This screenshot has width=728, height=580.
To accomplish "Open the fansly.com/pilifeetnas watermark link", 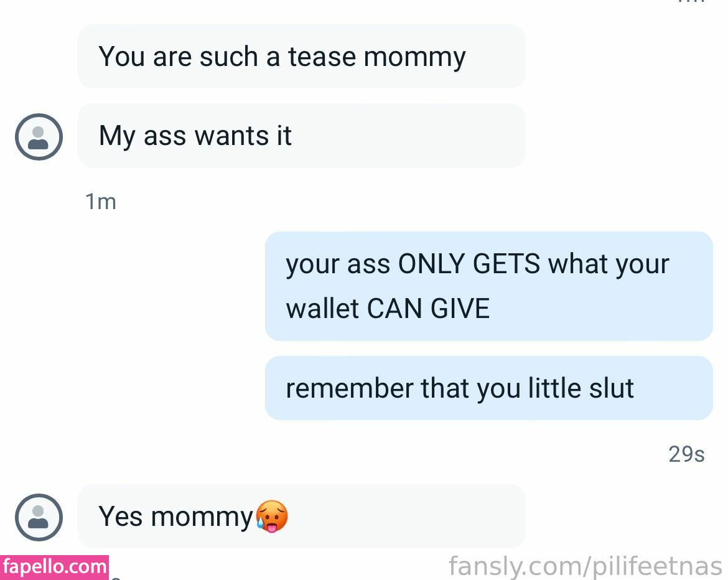I will (586, 566).
